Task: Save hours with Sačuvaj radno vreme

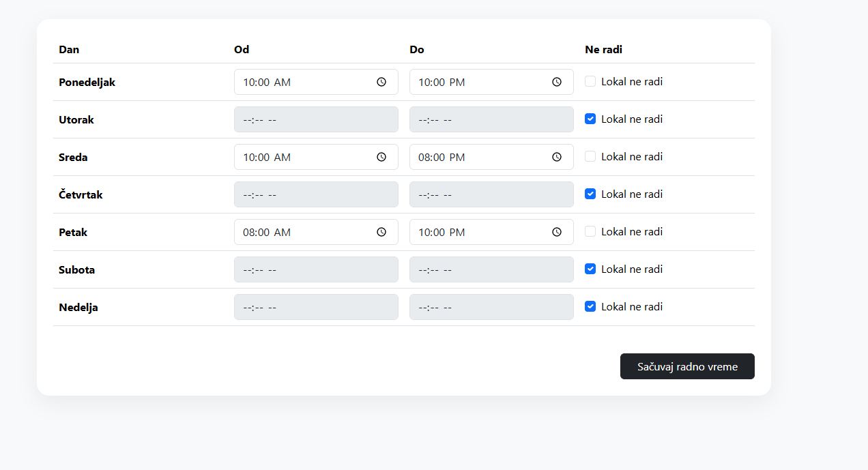Action: (687, 366)
